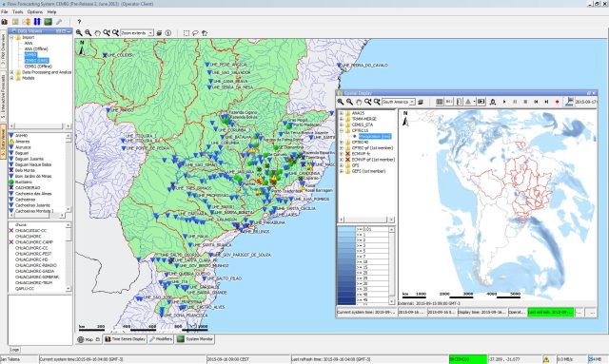Viewport: 609px width, 364px height.
Task: Expand the Models folder in the tree
Action: coord(11,78)
